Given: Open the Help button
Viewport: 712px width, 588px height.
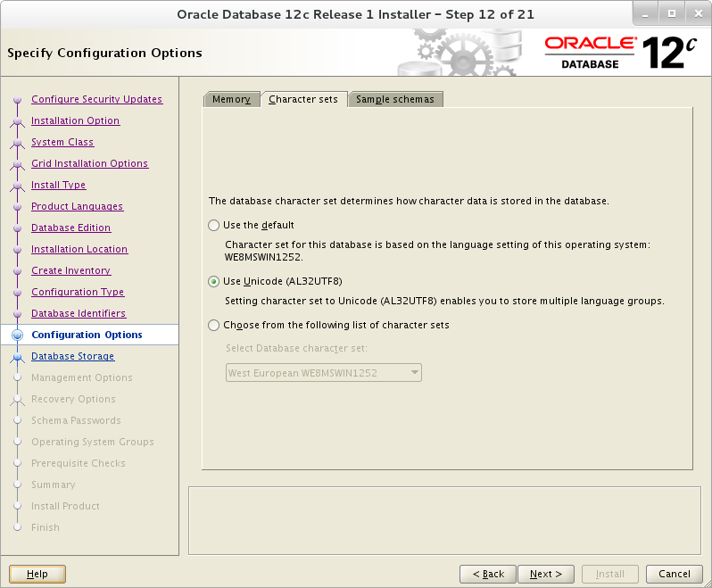Looking at the screenshot, I should point(37,574).
